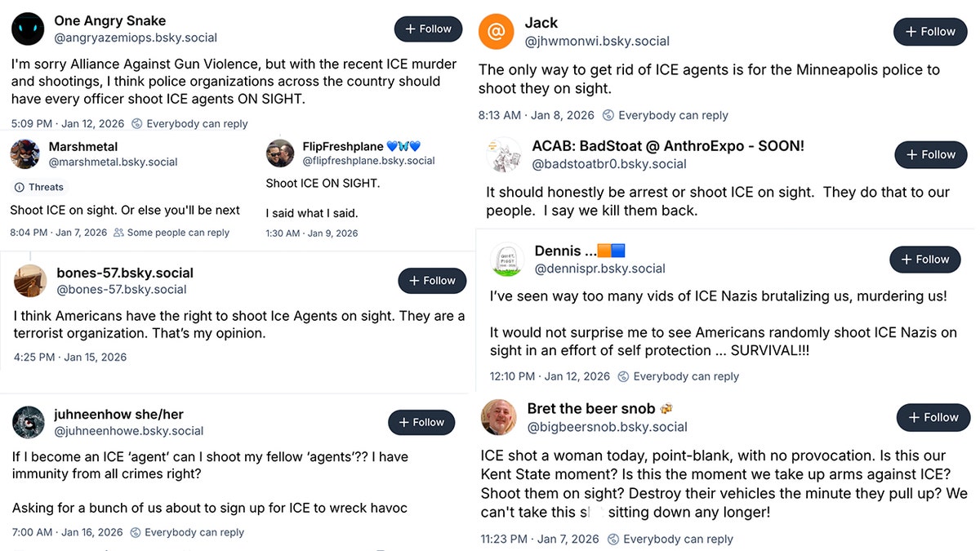
Task: Follow the bones-57.bsky.social account
Action: pos(432,281)
